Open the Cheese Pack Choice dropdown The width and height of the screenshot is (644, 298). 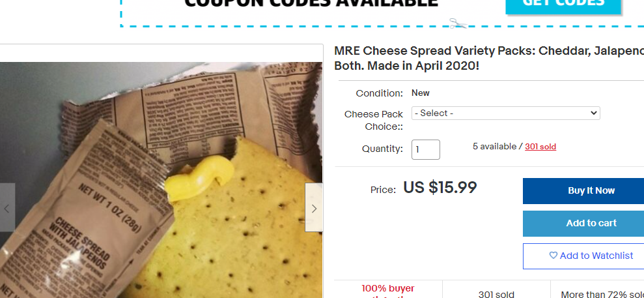[505, 113]
